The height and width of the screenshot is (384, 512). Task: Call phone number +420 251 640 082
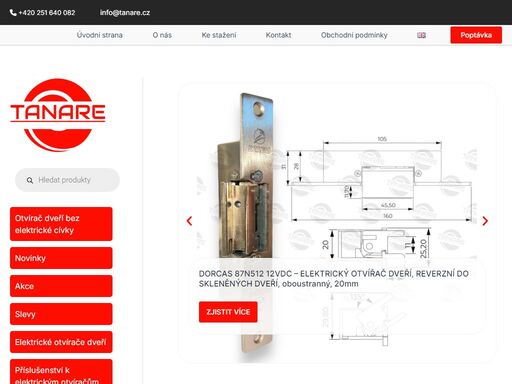tap(47, 13)
